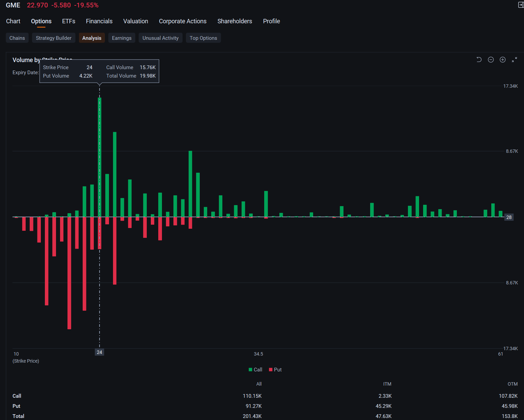The image size is (524, 420).
Task: Switch to Chains sub-tab
Action: pyautogui.click(x=17, y=38)
